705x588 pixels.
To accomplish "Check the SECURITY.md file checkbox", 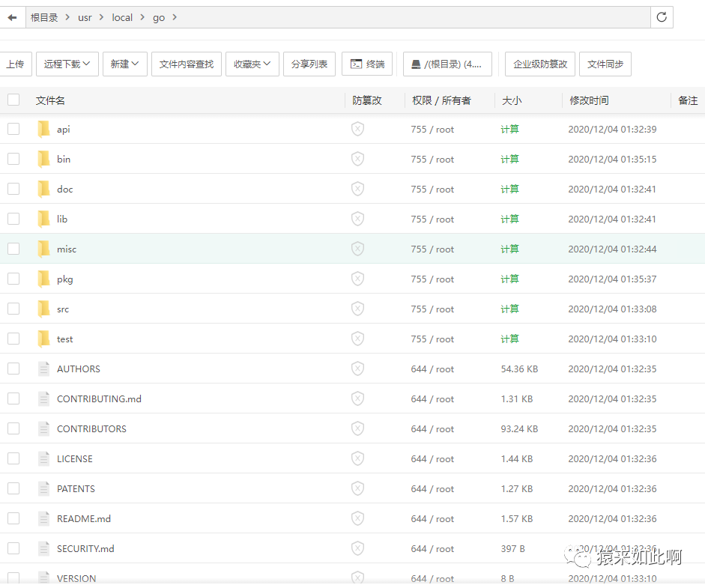I will pos(13,548).
